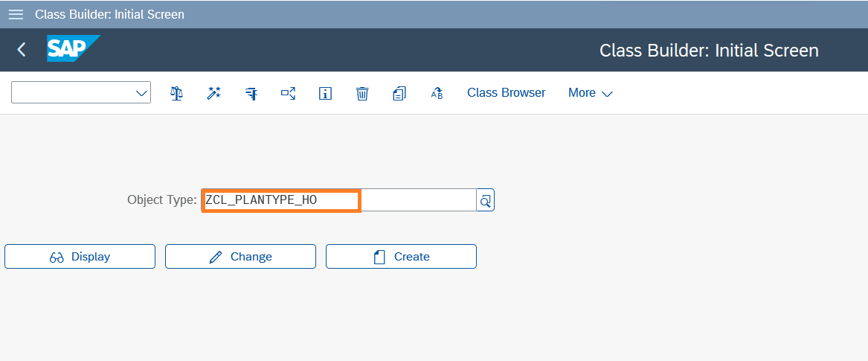Click the Object Type input field
The image size is (868, 361).
pyautogui.click(x=338, y=200)
